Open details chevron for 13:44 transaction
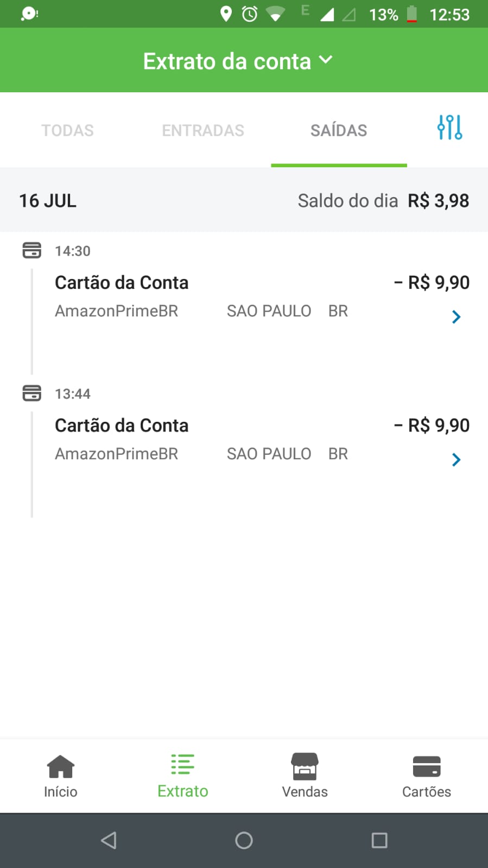The width and height of the screenshot is (488, 868). coord(456,460)
